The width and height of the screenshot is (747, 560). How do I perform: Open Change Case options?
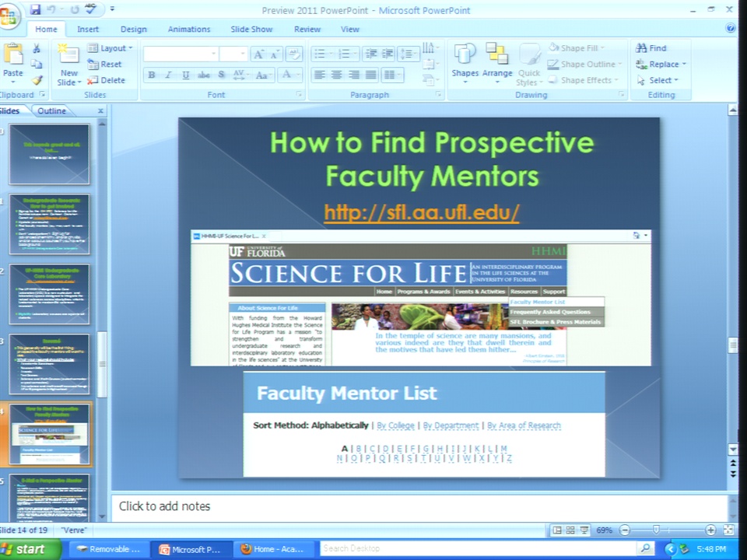pos(263,75)
